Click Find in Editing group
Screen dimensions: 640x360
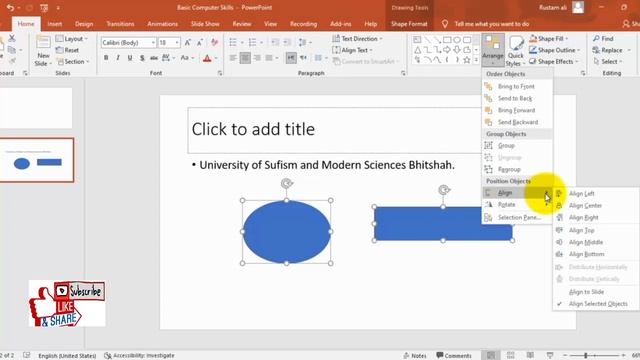[x=604, y=39]
